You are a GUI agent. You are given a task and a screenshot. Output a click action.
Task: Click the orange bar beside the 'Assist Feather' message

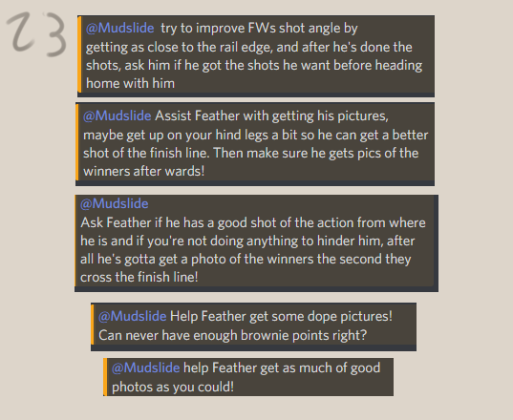pyautogui.click(x=77, y=142)
